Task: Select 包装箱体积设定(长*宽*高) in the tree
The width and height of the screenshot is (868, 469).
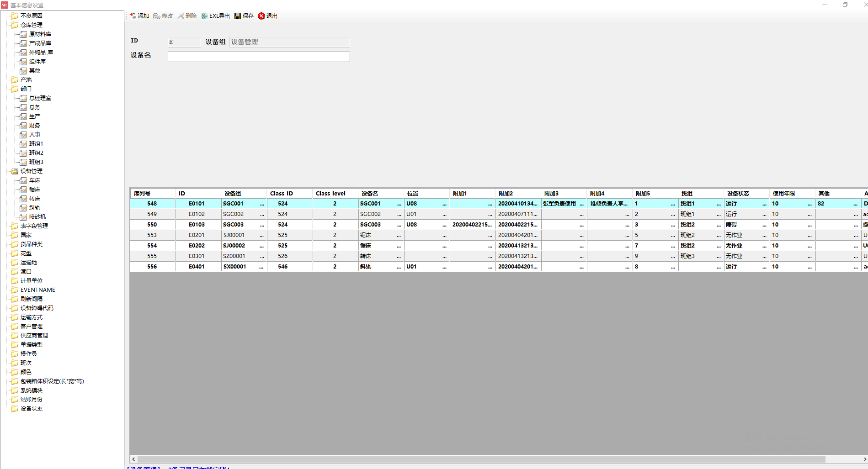Action: tap(52, 381)
